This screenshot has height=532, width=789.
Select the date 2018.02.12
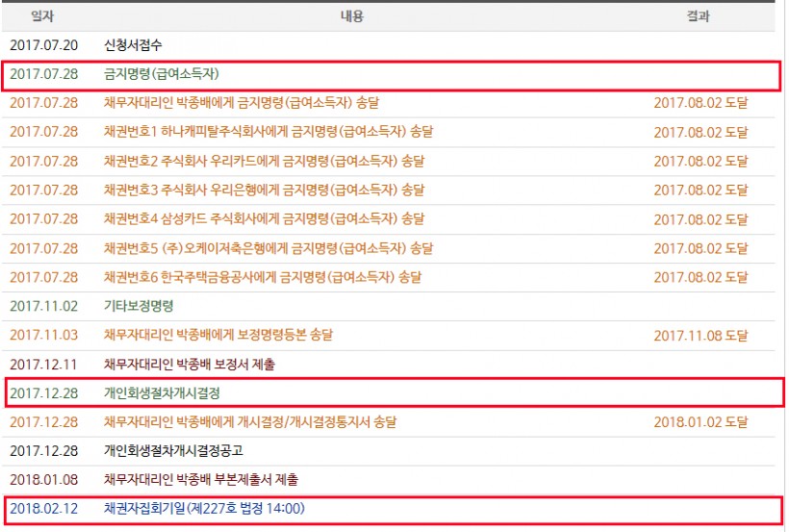pos(43,508)
